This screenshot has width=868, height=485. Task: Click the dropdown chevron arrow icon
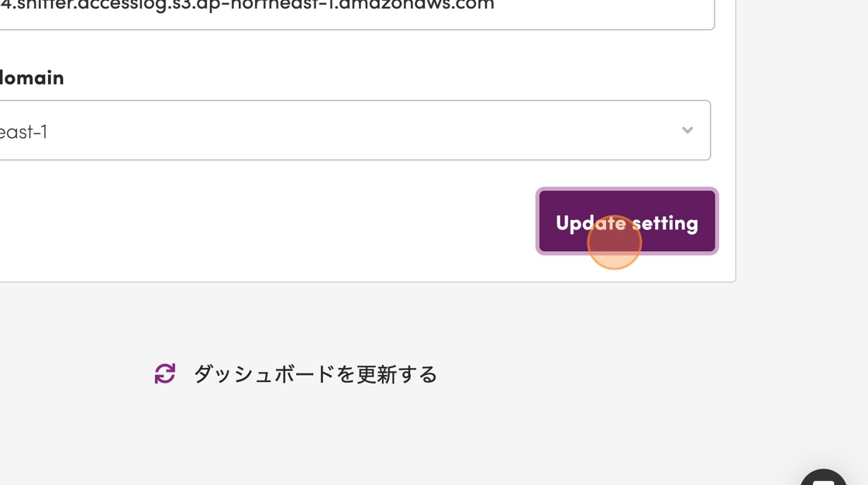coord(687,130)
